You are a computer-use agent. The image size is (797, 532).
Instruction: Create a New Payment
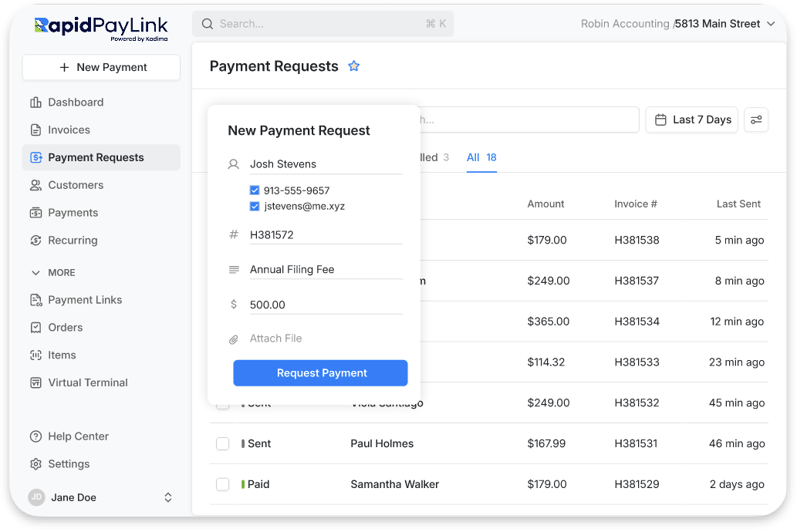(x=101, y=67)
